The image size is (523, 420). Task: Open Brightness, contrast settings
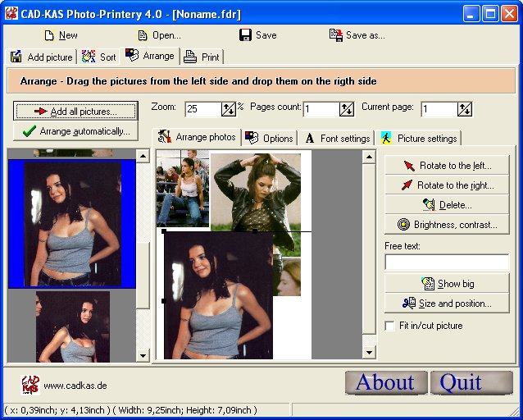(x=447, y=225)
